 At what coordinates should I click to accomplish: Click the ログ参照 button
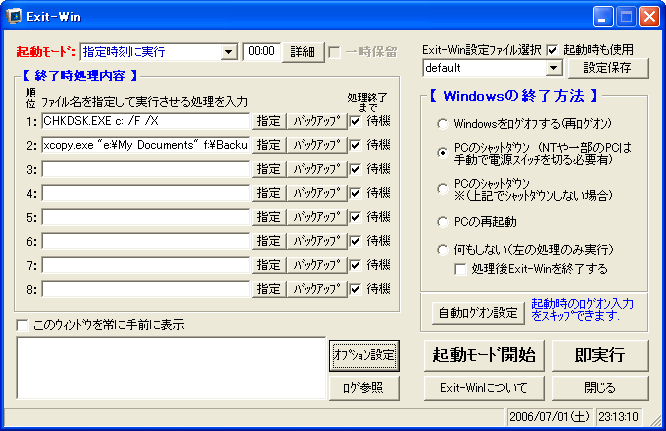[x=364, y=388]
